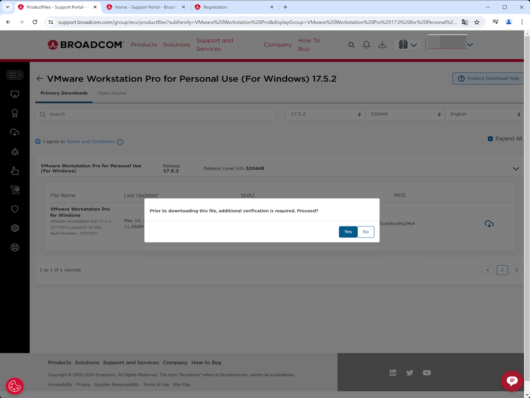Click info icon beside Terms and Conditions
Image resolution: width=530 pixels, height=398 pixels.
coord(120,142)
